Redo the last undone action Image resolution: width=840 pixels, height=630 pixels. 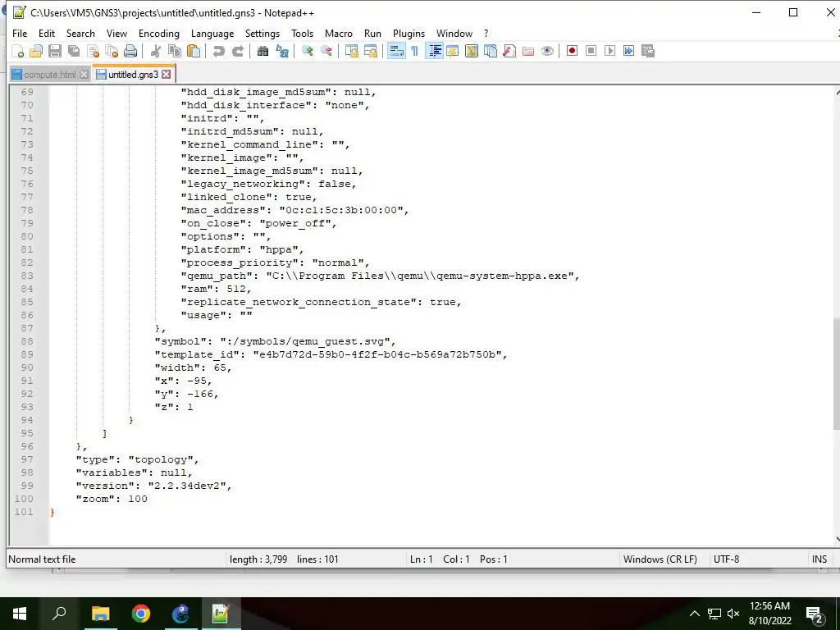pyautogui.click(x=238, y=51)
